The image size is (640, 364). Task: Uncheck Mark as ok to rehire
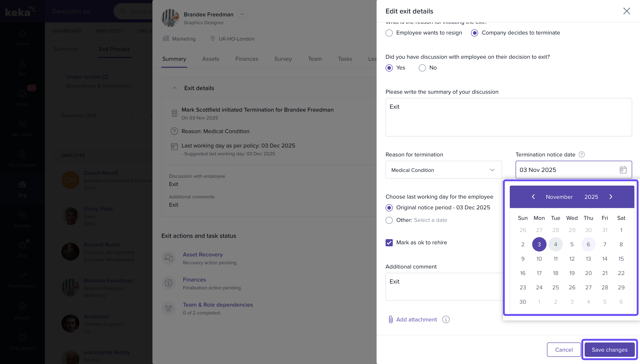tap(389, 243)
